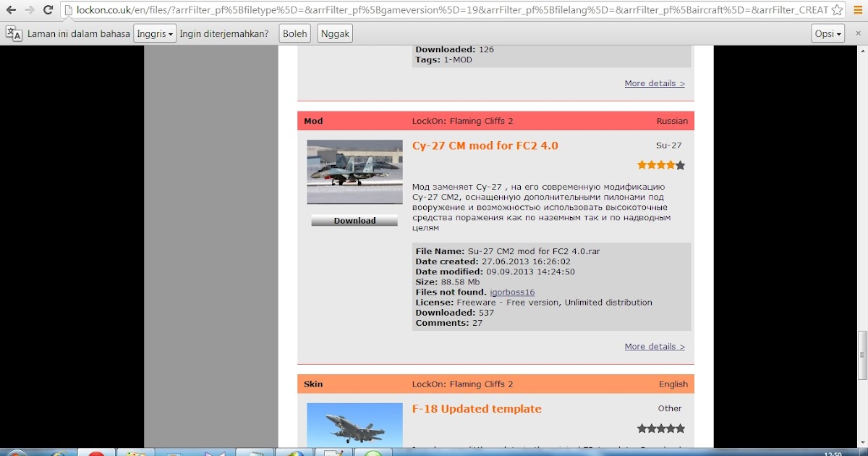Open the Su-27 aircraft thumbnail image
The height and width of the screenshot is (456, 868).
pos(354,172)
